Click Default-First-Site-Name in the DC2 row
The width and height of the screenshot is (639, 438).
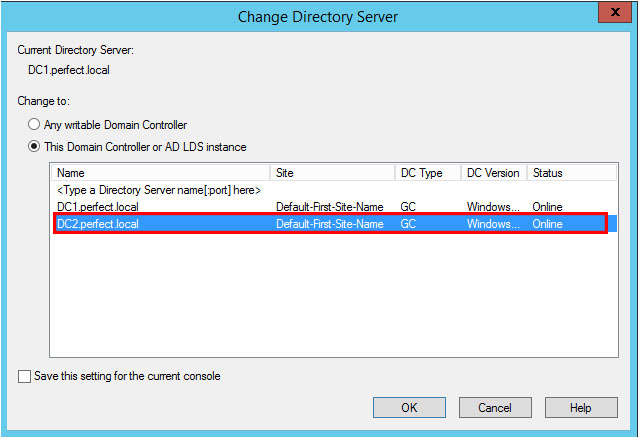tap(330, 224)
